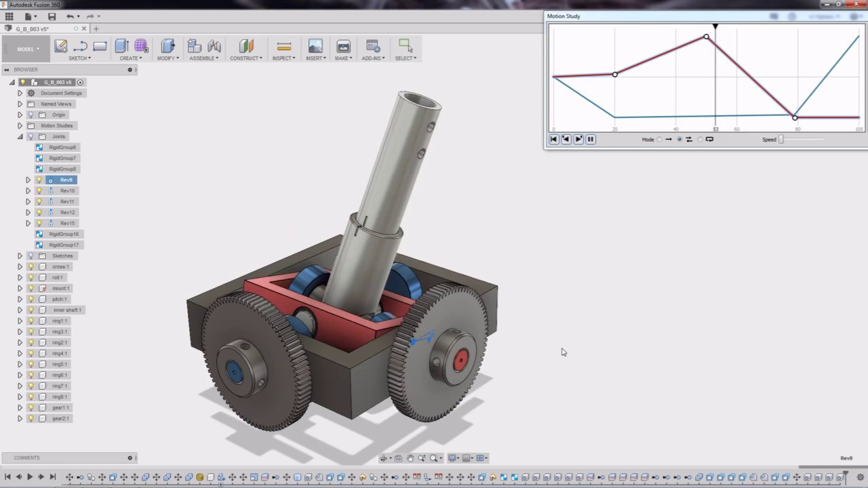Viewport: 868px width, 488px height.
Task: Open the File menu dropdown
Action: point(30,16)
